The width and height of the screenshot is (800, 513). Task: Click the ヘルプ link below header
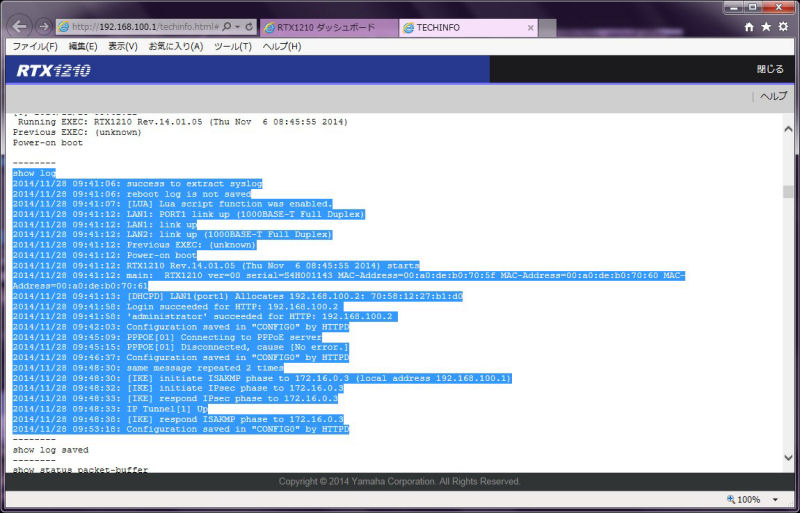(773, 96)
